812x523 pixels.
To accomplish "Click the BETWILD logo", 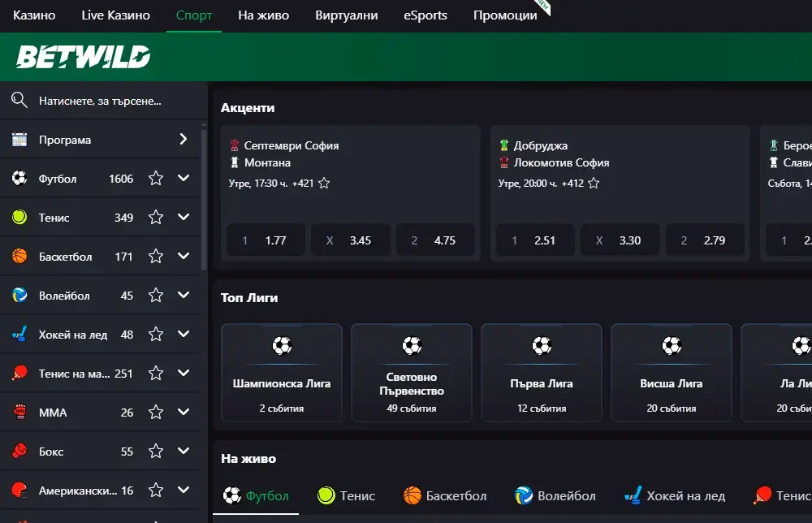I will coord(84,57).
